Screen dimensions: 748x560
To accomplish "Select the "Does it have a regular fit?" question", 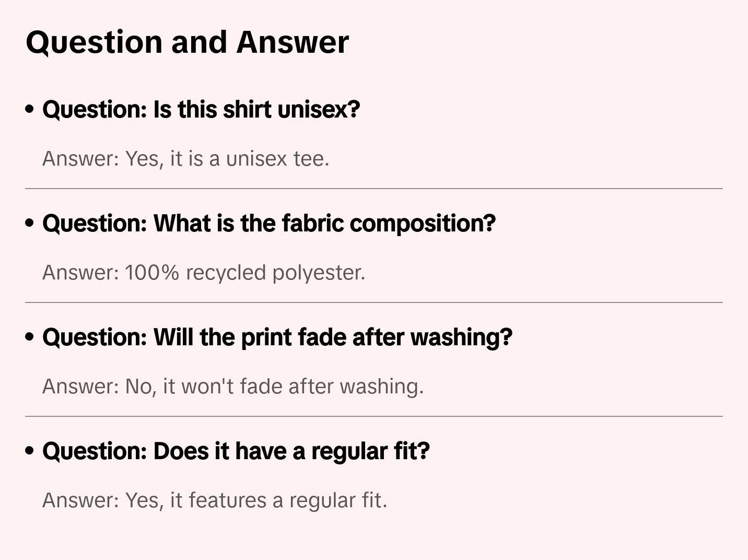I will (x=236, y=451).
